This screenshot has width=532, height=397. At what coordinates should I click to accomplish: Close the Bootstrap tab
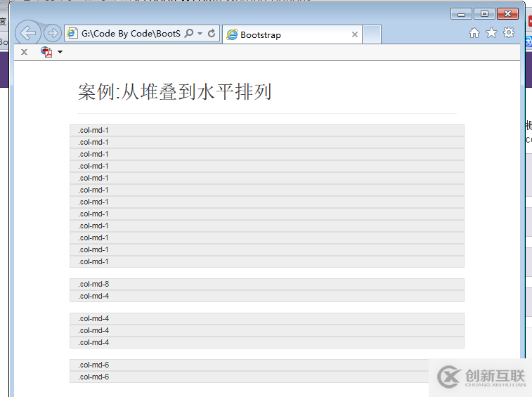pos(355,34)
